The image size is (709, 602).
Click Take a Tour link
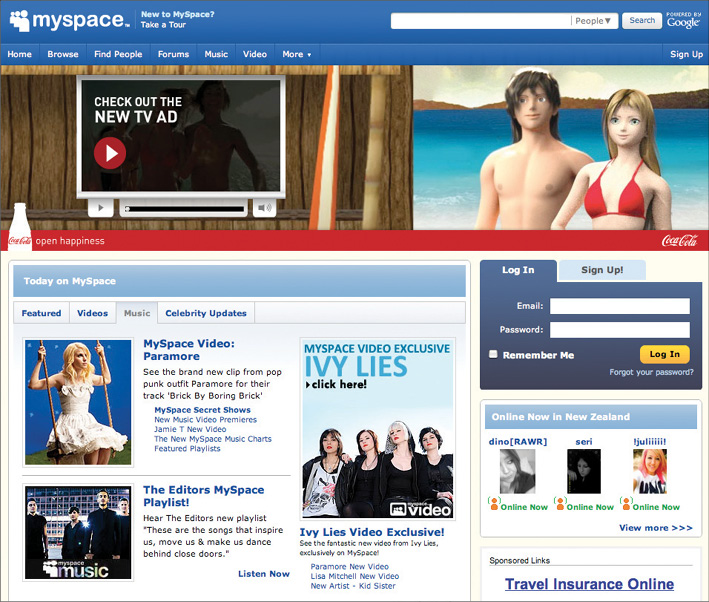pyautogui.click(x=163, y=25)
